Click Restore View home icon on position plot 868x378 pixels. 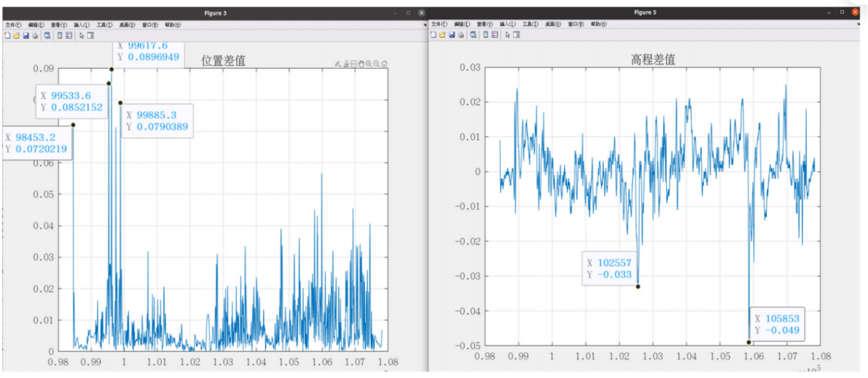(384, 64)
